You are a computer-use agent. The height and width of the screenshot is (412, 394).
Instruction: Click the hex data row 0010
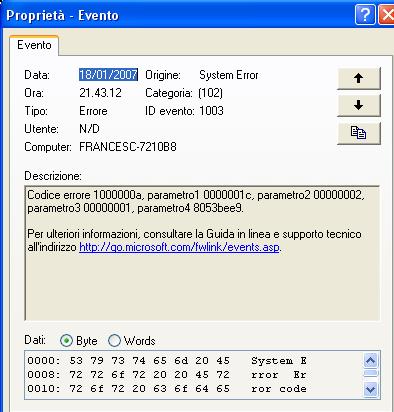[167, 389]
